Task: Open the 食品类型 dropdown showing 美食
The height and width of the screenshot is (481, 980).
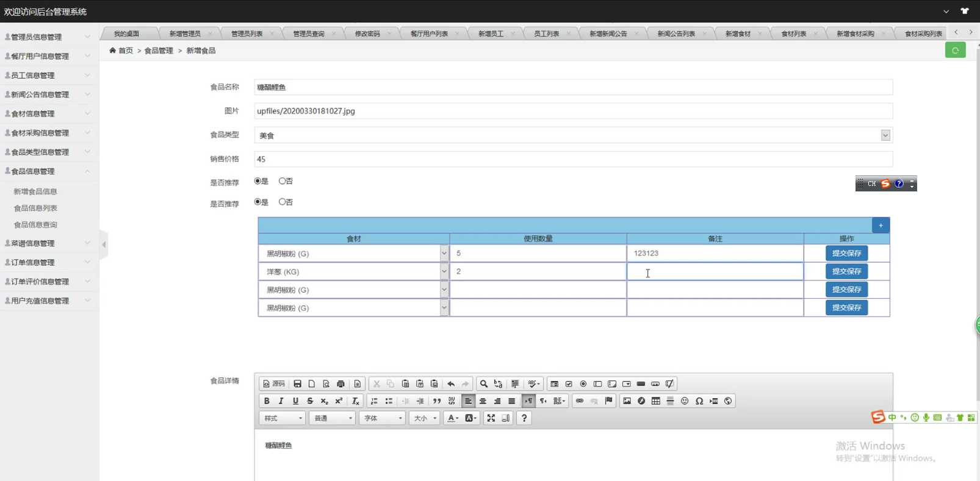Action: coord(573,135)
